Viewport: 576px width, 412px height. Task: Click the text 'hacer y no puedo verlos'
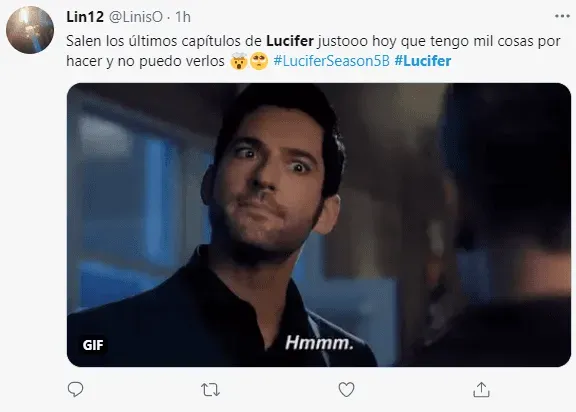[x=145, y=61]
